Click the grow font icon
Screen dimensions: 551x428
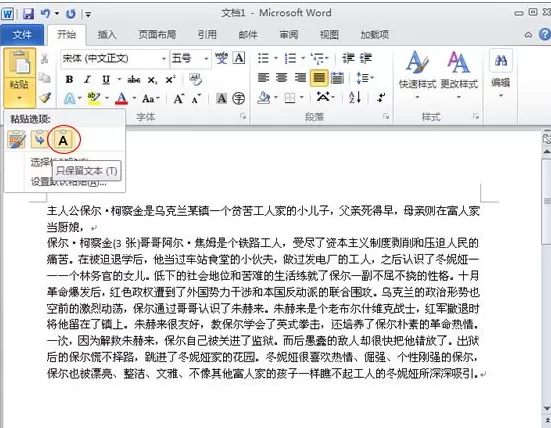pyautogui.click(x=179, y=98)
